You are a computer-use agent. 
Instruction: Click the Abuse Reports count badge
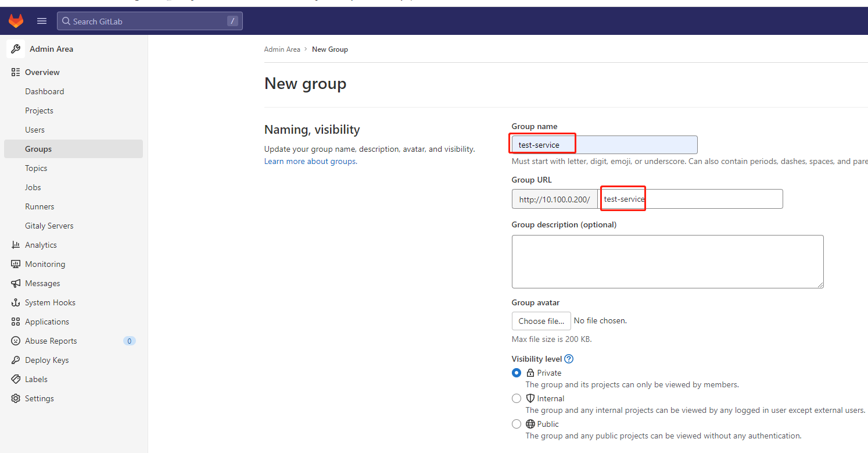pos(130,341)
